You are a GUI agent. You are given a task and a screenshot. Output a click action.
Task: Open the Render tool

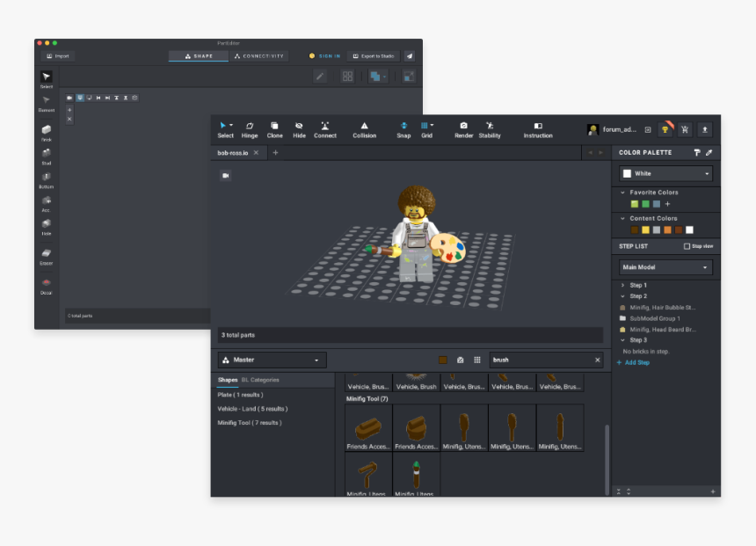point(463,129)
